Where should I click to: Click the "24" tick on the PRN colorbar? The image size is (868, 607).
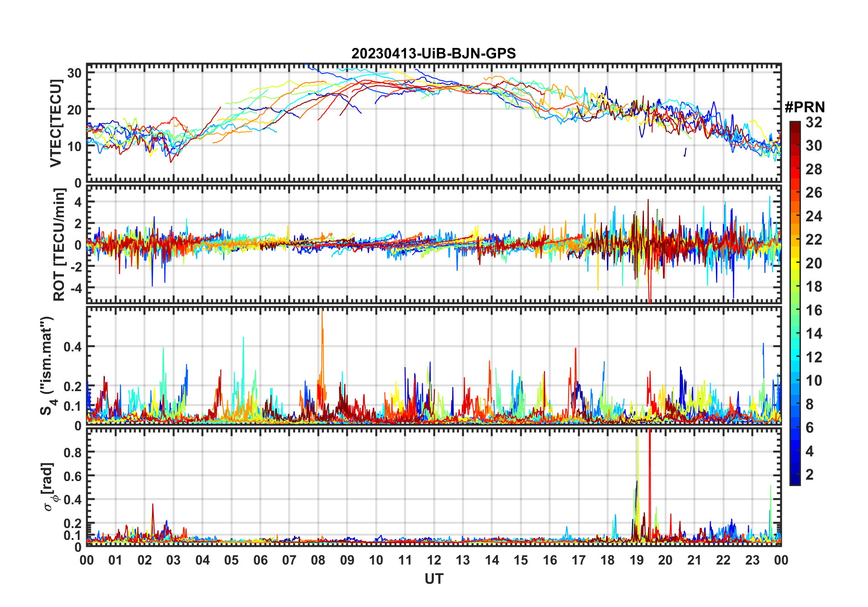[x=814, y=216]
